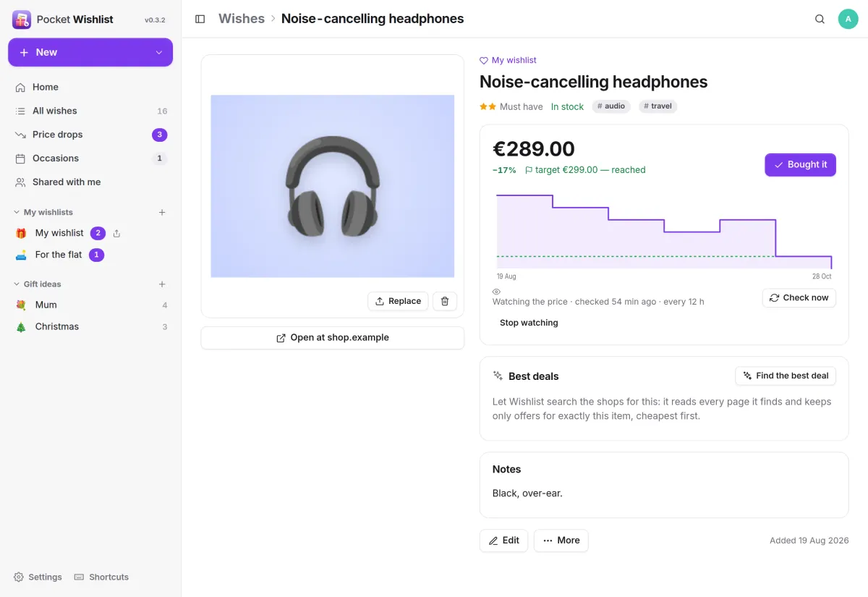The image size is (868, 597).
Task: Toggle the sidebar panel icon
Action: (200, 19)
